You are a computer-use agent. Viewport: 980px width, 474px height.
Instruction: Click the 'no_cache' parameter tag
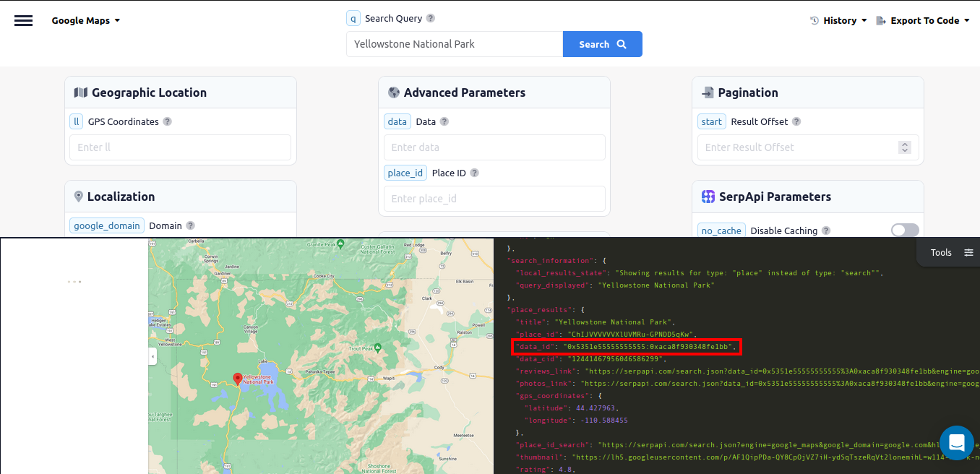click(721, 230)
